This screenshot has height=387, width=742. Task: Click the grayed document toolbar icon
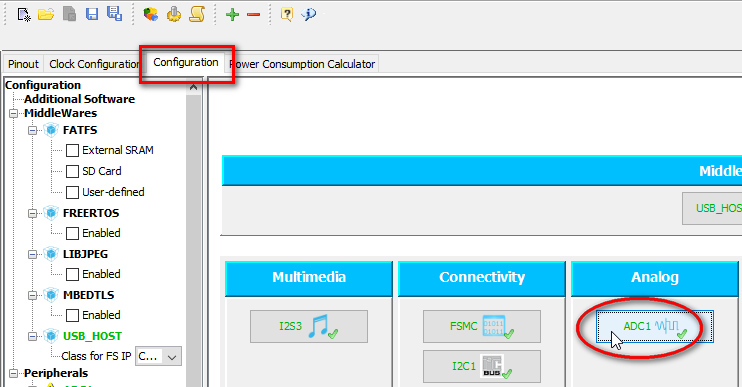coord(70,14)
